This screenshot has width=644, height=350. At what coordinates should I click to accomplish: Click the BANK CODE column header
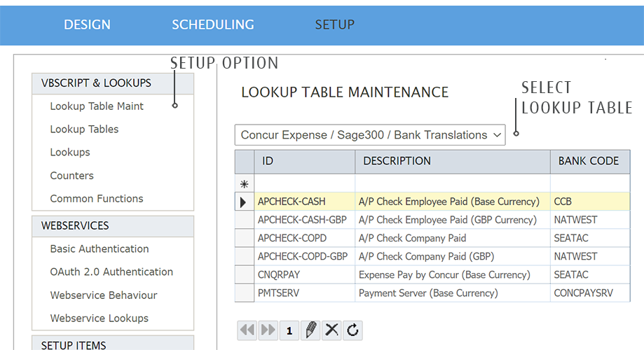(588, 161)
